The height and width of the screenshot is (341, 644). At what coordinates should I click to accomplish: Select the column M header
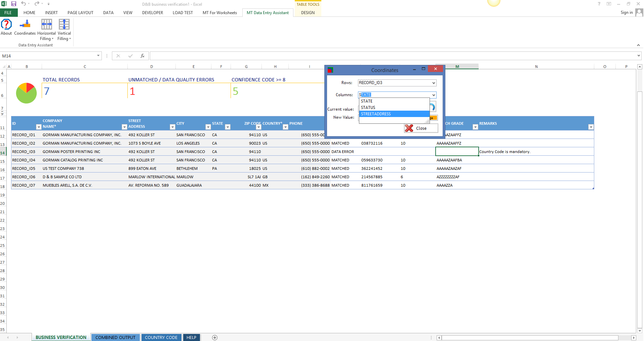[x=457, y=67]
